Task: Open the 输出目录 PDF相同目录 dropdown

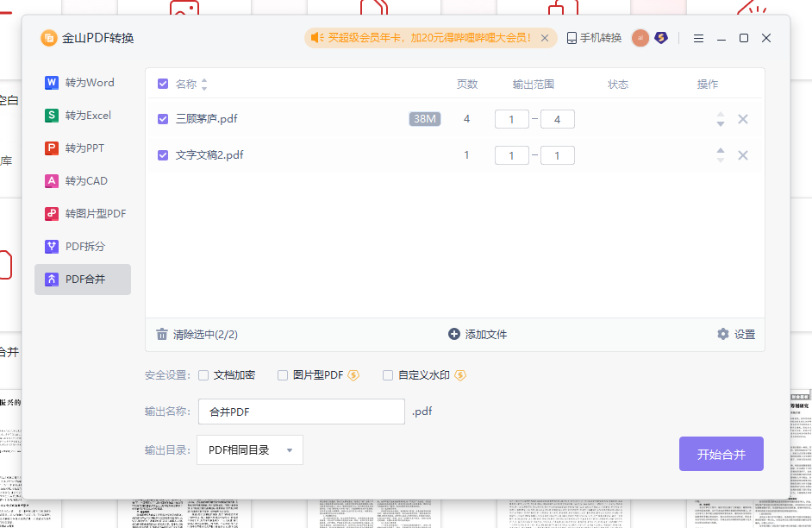Action: point(250,449)
